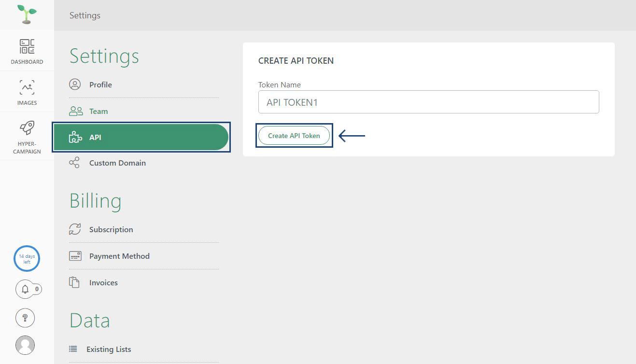The image size is (636, 364).
Task: Click the Payment Method card icon
Action: [75, 256]
